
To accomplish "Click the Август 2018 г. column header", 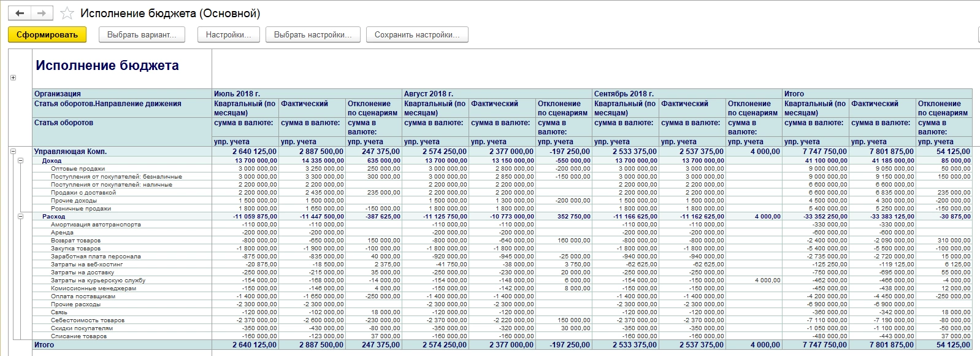I will pyautogui.click(x=429, y=94).
